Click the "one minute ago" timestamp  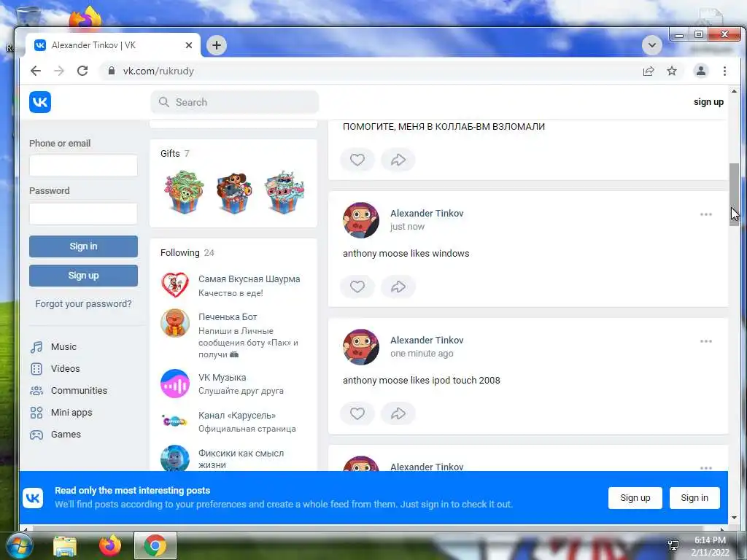click(422, 354)
